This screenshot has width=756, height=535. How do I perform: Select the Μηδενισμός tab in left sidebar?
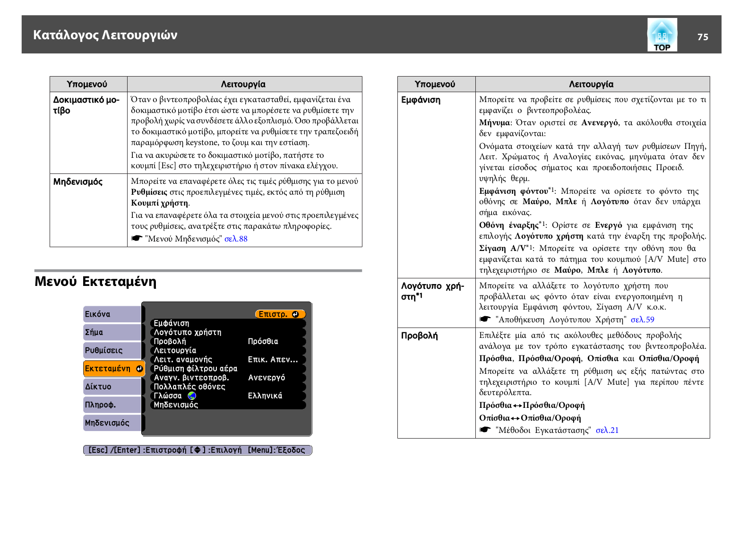(x=112, y=423)
